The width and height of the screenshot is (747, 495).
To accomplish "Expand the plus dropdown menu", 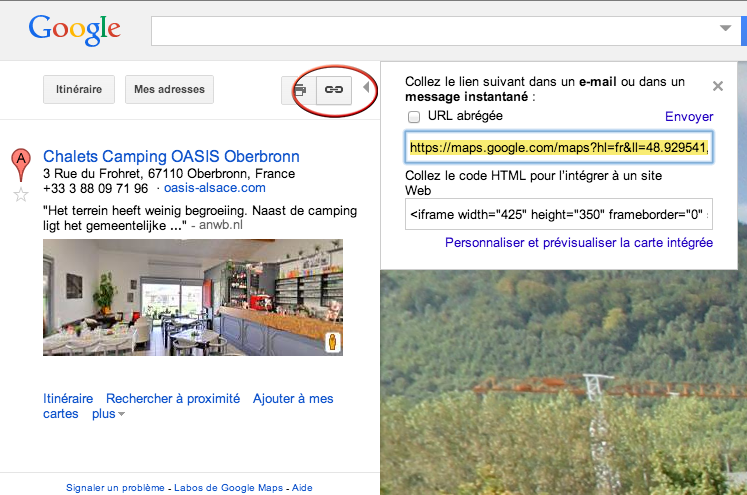I will 108,414.
